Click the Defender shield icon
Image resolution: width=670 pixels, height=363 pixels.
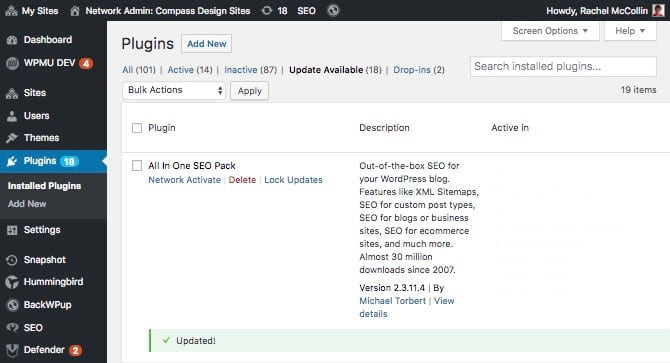[12, 350]
